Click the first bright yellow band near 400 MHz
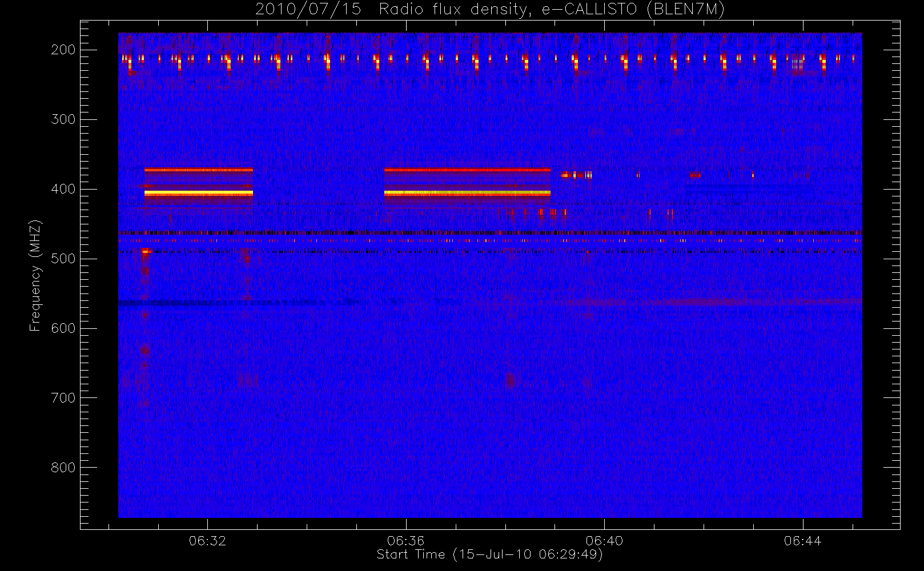The image size is (924, 571). tap(199, 194)
